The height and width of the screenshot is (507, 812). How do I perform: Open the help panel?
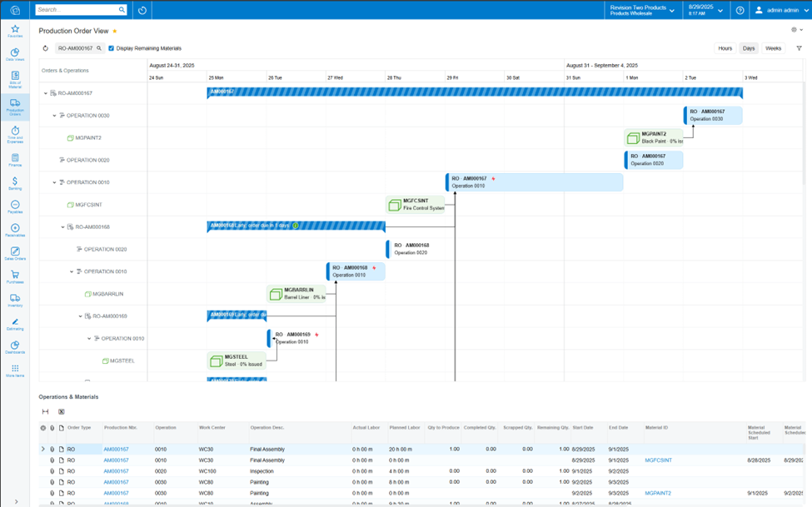pos(740,10)
